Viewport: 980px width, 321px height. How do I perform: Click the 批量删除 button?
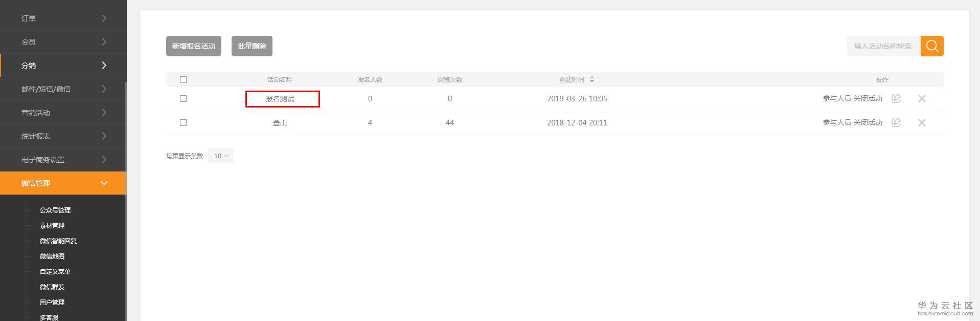[252, 46]
